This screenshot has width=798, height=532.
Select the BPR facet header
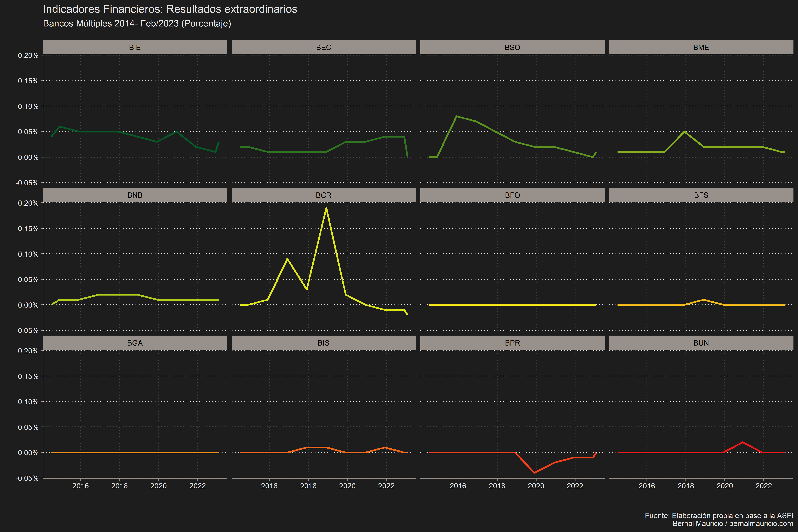coord(512,343)
